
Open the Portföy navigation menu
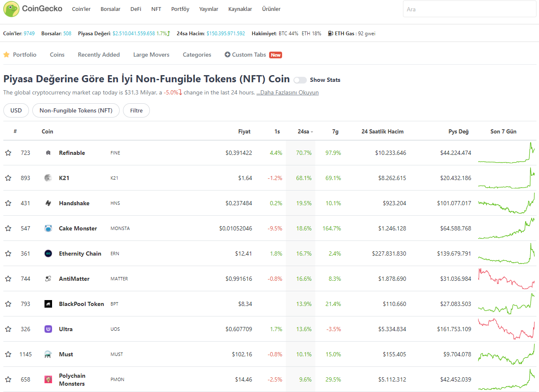(180, 9)
